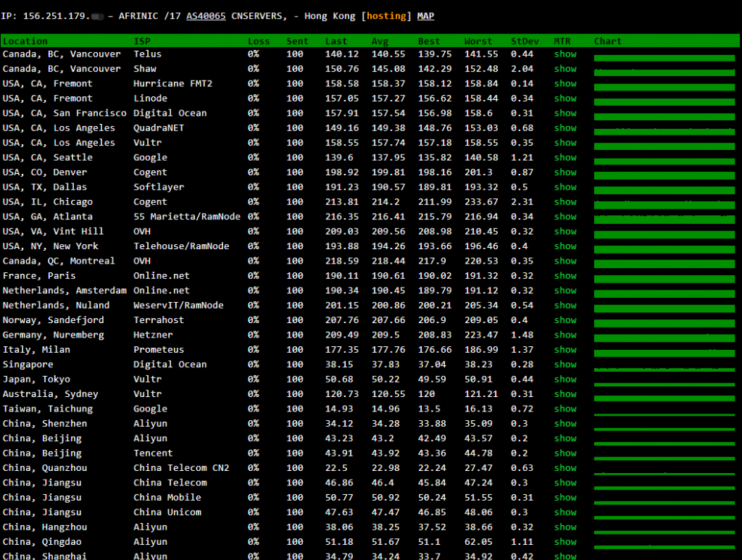This screenshot has width=742, height=560.
Task: Show MTR for Tencent Beijing row
Action: (565, 453)
